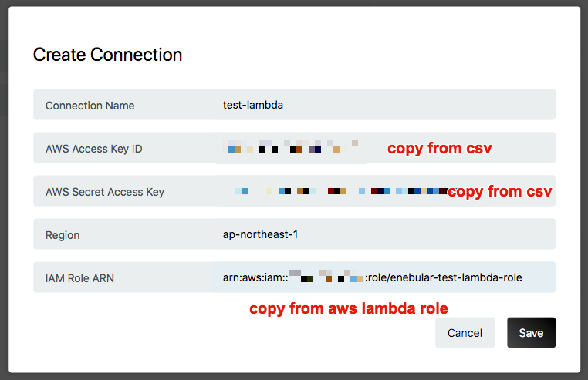The image size is (588, 380).
Task: Click the "AWS Secret Access Key" label
Action: (104, 192)
